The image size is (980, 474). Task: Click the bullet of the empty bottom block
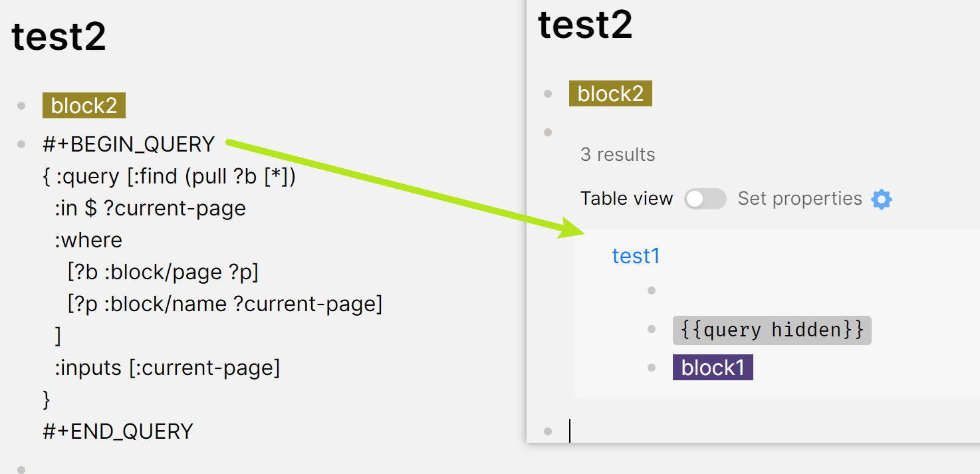[547, 431]
